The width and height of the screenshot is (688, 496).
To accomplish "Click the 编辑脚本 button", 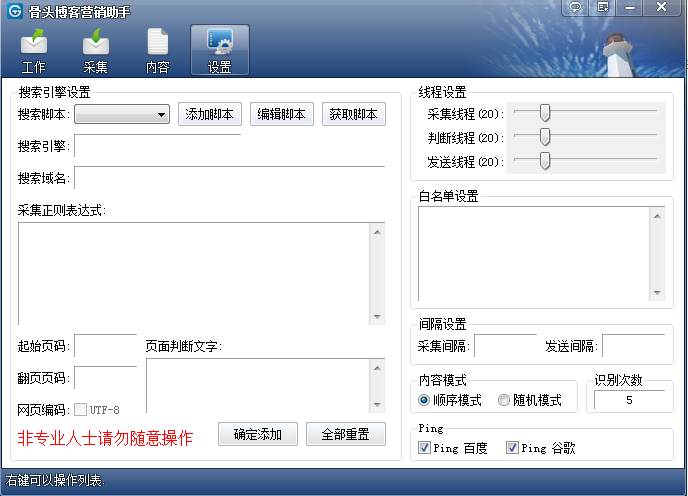I will pyautogui.click(x=282, y=114).
